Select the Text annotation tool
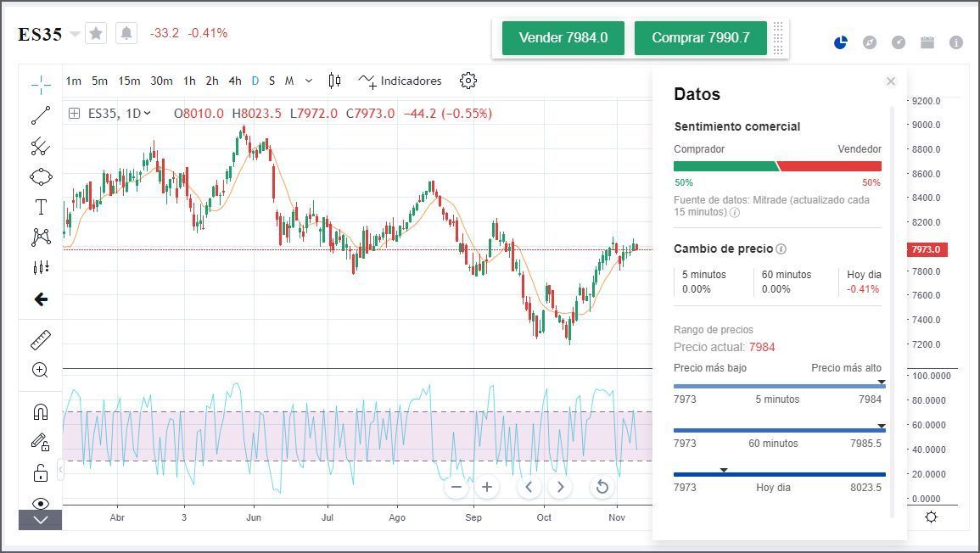The height and width of the screenshot is (553, 980). point(40,206)
